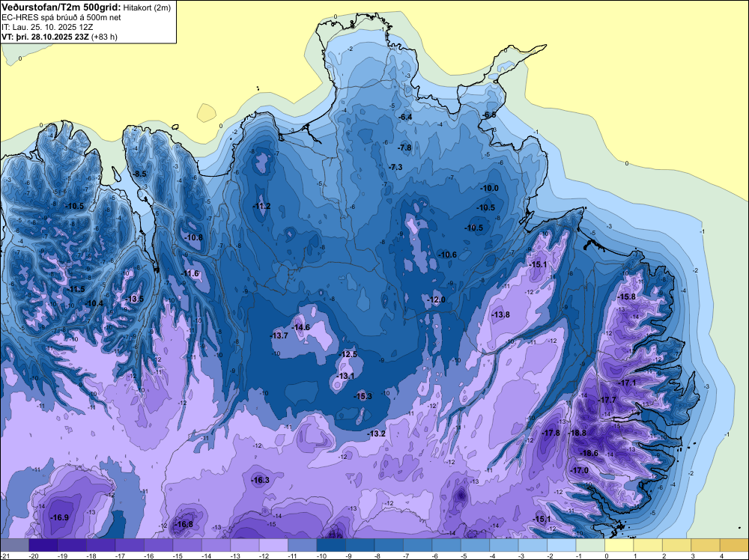
Task: Select the -18 color swatch in legend
Action: (x=101, y=545)
